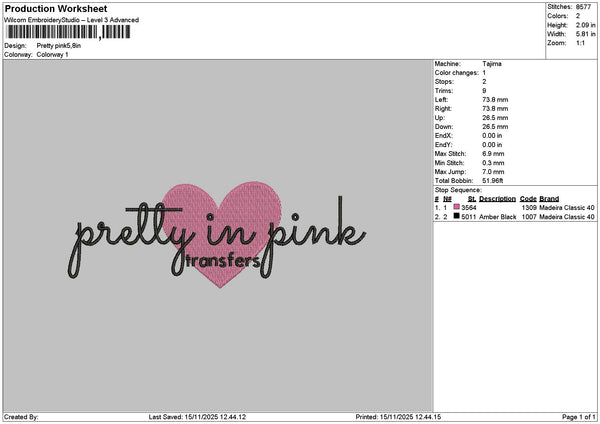The image size is (600, 424).
Task: Click the Width value '5.81 in'
Action: point(585,34)
